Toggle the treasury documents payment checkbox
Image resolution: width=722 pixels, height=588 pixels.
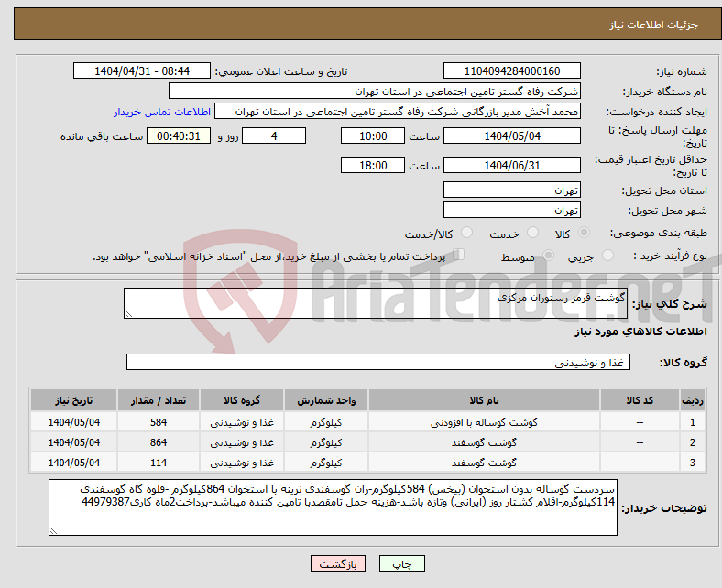tap(460, 256)
